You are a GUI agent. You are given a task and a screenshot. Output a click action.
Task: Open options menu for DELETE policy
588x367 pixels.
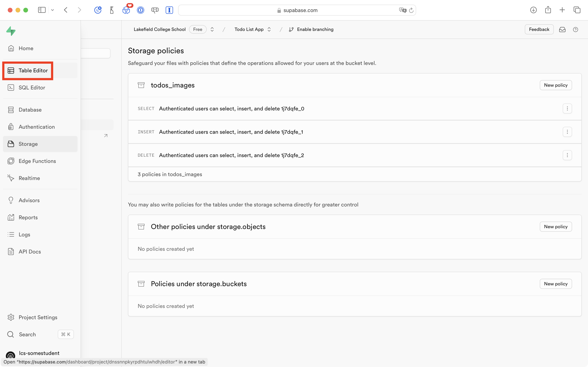tap(567, 155)
